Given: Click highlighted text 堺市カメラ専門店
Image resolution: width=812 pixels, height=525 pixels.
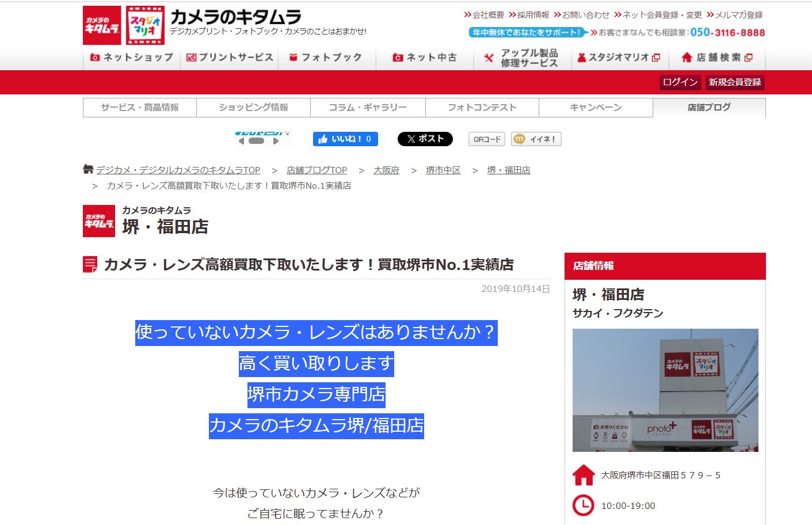Looking at the screenshot, I should (317, 395).
